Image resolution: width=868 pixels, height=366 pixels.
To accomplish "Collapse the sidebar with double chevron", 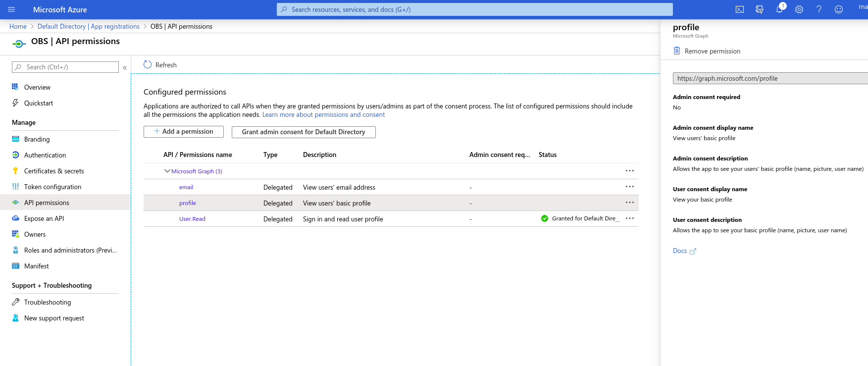I will point(125,67).
